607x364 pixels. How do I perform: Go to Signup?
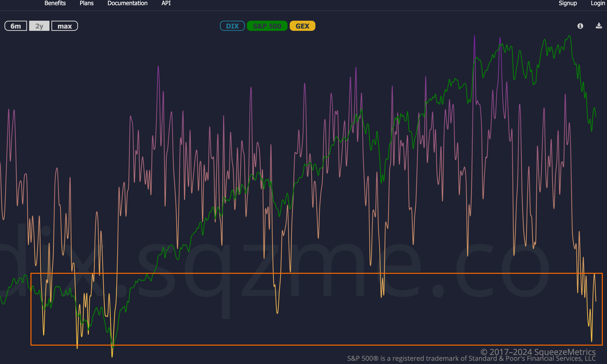[x=568, y=3]
